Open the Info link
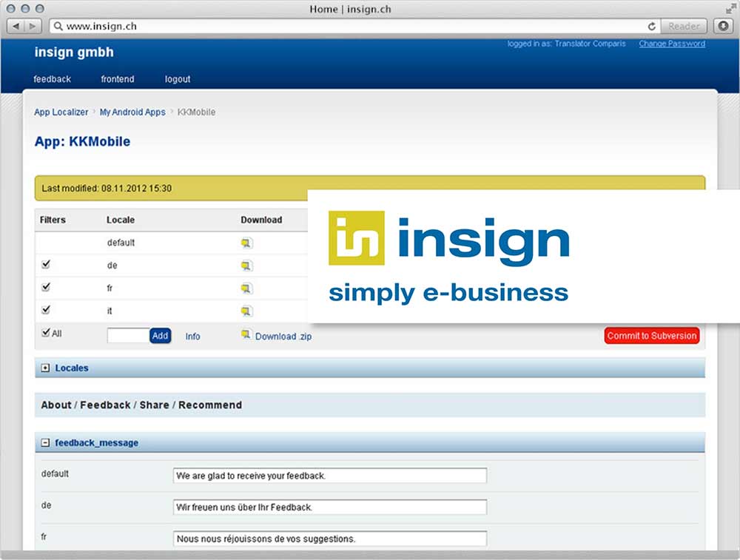Image resolution: width=740 pixels, height=560 pixels. tap(192, 337)
